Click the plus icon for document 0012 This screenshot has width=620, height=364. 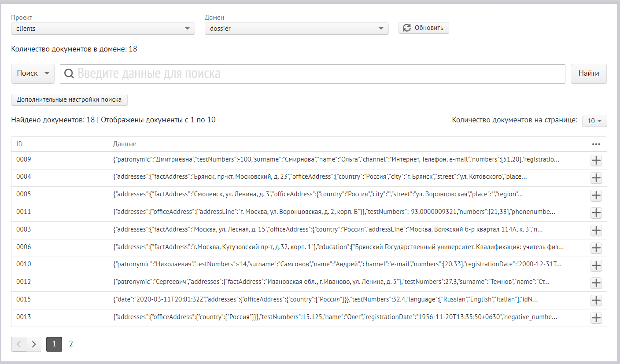pyautogui.click(x=596, y=283)
